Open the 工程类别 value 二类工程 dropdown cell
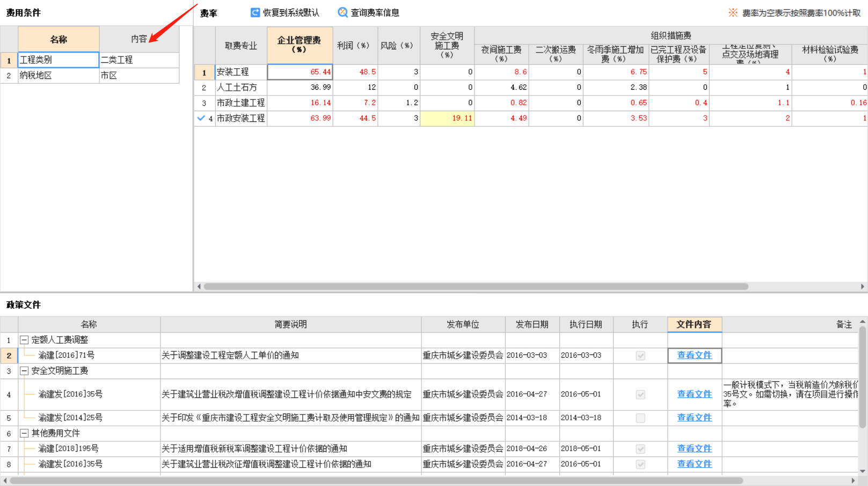Screen dimensions: 868x486 coord(139,60)
